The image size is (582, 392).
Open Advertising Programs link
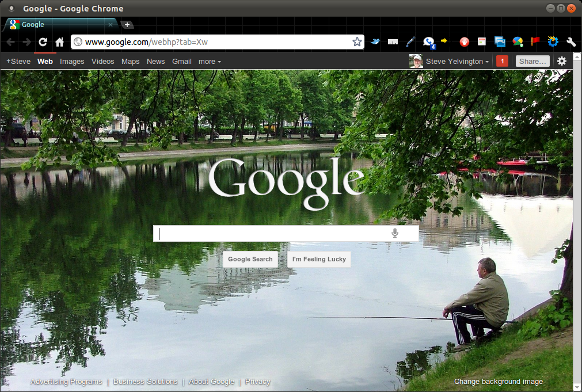click(66, 381)
